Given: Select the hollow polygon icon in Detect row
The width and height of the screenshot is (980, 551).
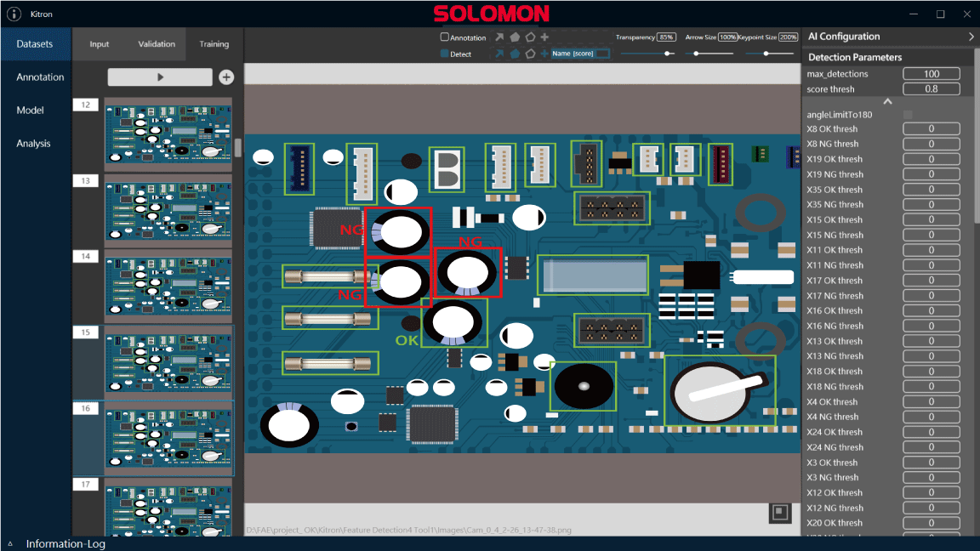Looking at the screenshot, I should (531, 53).
